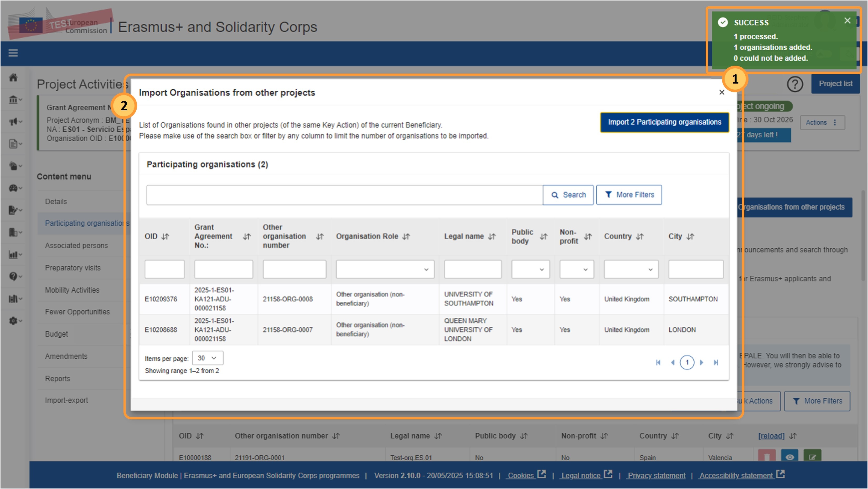Open the hamburger navigation menu
Image resolution: width=868 pixels, height=489 pixels.
[x=13, y=53]
